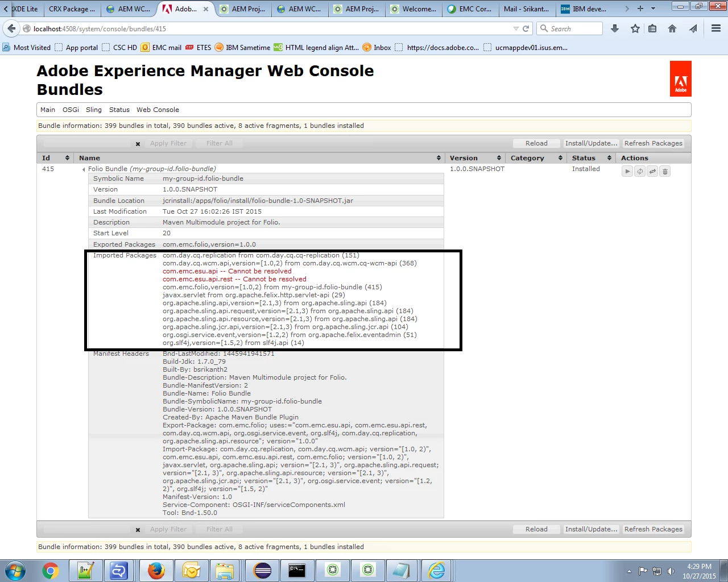This screenshot has width=728, height=582.
Task: Open the Web Console menu
Action: [x=158, y=110]
